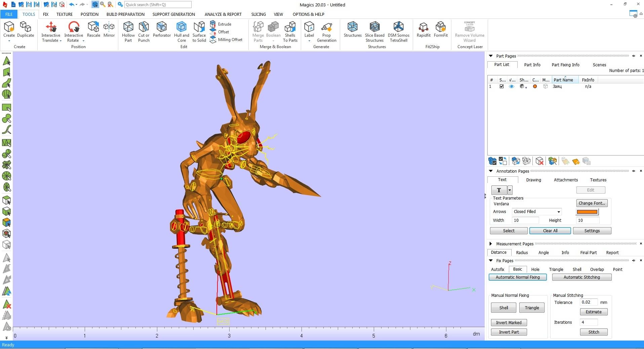Click the Offset tool in Edit group
Screen dimensions: 644x349
click(x=219, y=32)
